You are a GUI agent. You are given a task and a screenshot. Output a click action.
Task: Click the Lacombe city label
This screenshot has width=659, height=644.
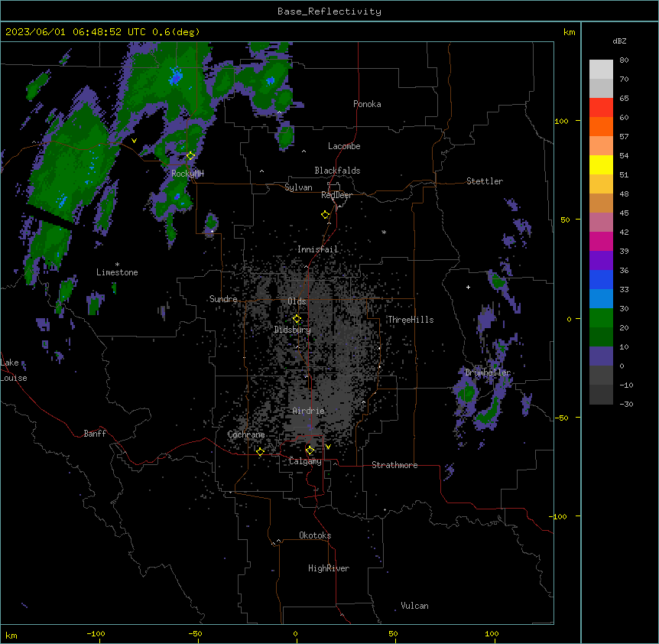[344, 146]
